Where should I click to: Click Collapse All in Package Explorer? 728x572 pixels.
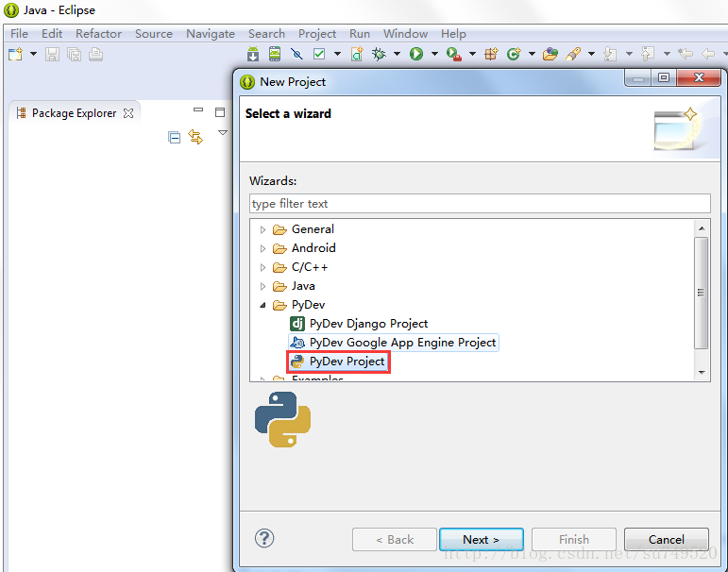tap(174, 138)
